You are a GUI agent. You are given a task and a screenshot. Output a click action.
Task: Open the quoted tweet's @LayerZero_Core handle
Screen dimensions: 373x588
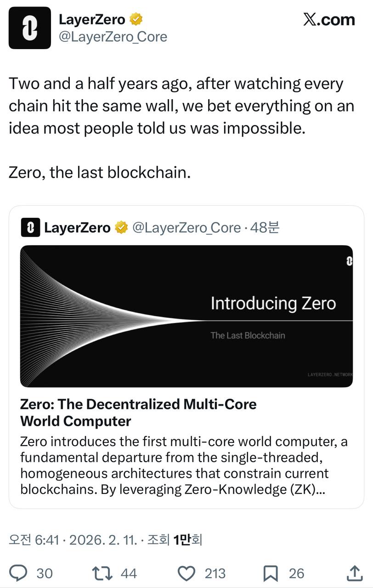pos(186,228)
